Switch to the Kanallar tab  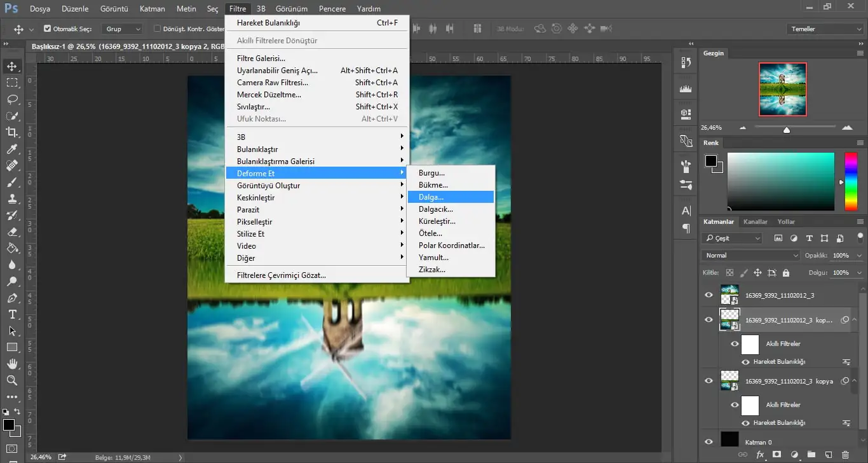tap(755, 221)
